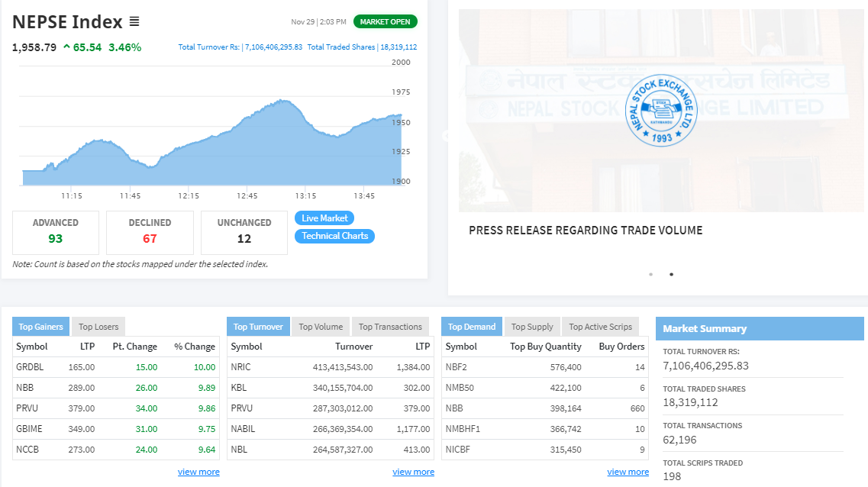
Task: Click the press release banner image
Action: tap(661, 110)
